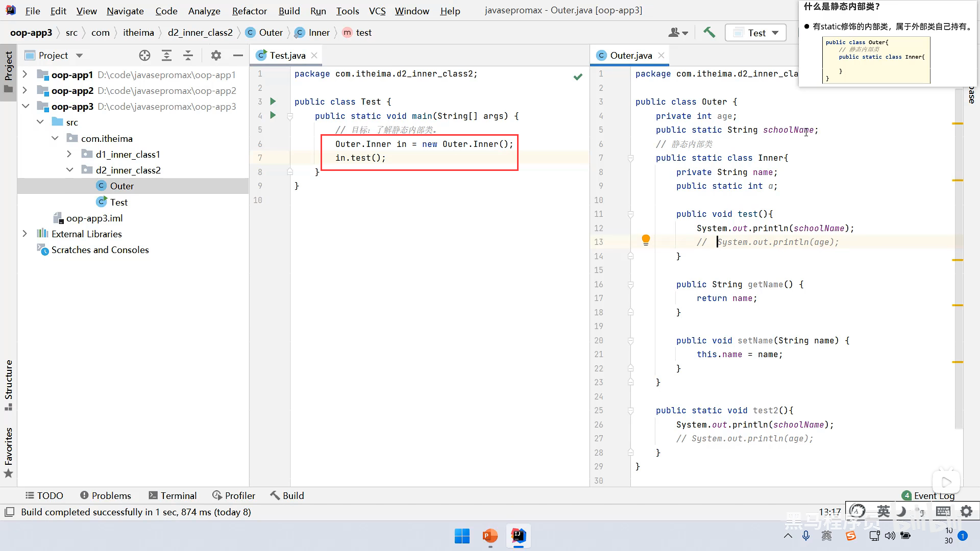The width and height of the screenshot is (980, 551).
Task: Click the Build project hammer icon
Action: (x=709, y=32)
